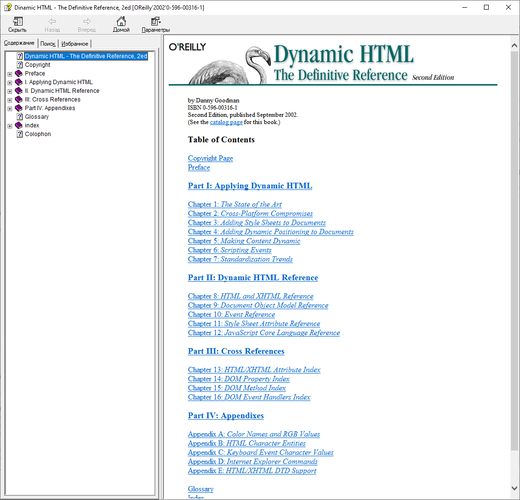The image size is (520, 500).
Task: Click the Вперед (Forward) arrow icon
Action: pos(87,22)
